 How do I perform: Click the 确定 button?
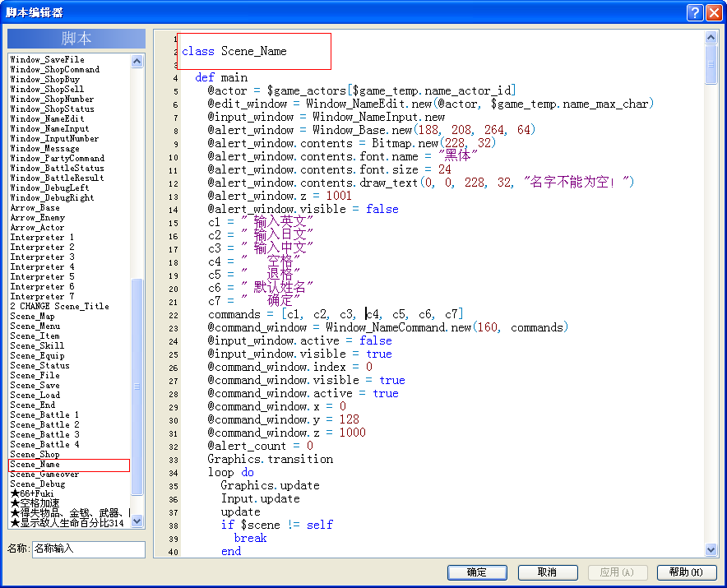[x=477, y=572]
